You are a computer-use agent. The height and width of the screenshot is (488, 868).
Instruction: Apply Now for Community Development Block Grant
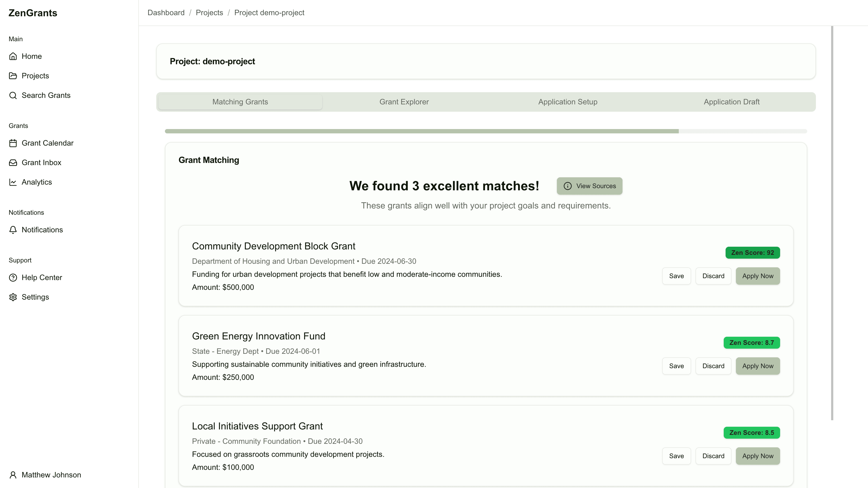758,276
